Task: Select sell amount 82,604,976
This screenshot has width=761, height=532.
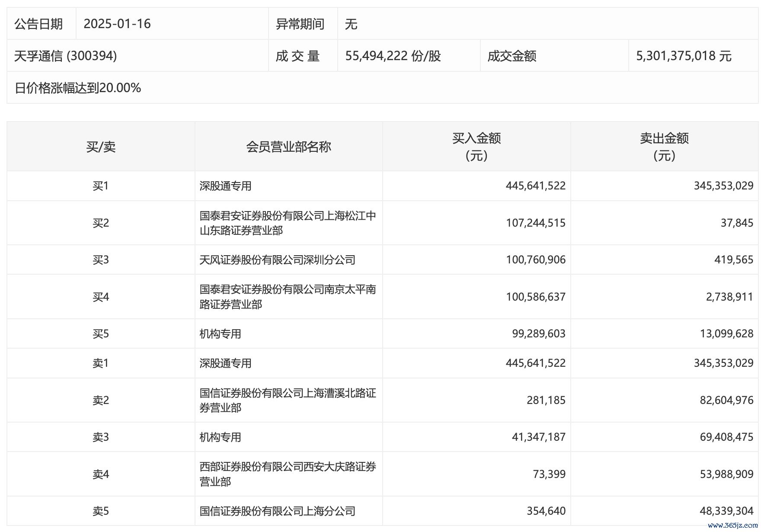Action: tap(727, 401)
